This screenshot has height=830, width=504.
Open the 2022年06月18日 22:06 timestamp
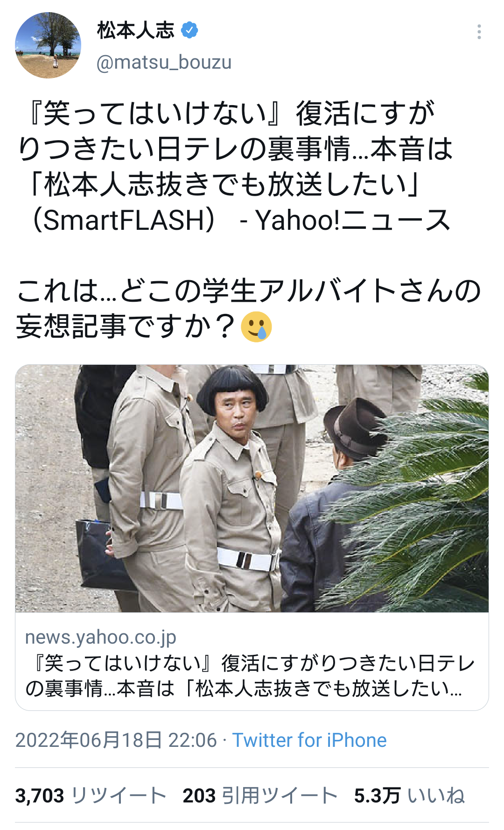(116, 740)
